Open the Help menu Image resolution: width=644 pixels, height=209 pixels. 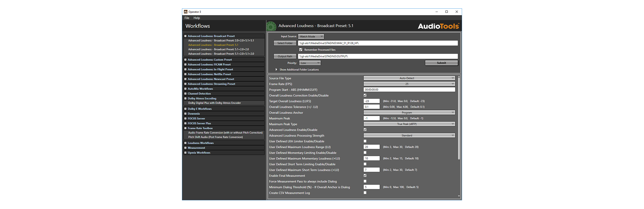pyautogui.click(x=197, y=18)
